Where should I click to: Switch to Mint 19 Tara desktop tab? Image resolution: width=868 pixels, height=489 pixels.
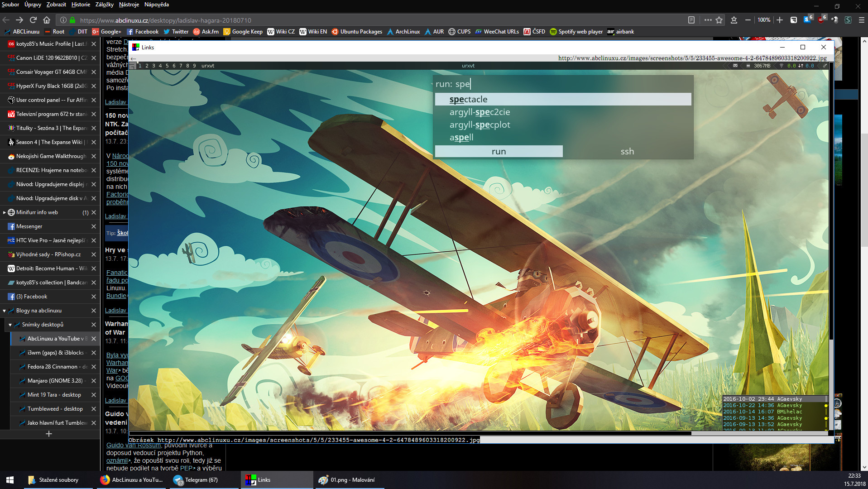pos(55,395)
